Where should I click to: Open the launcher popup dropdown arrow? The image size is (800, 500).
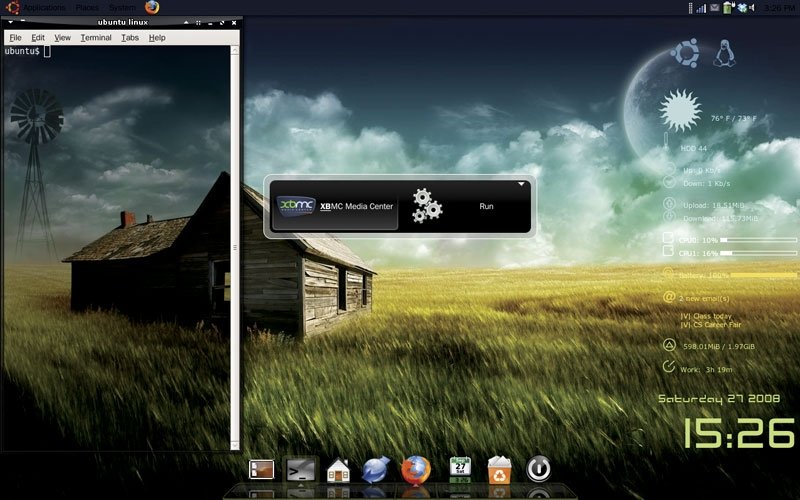point(521,184)
